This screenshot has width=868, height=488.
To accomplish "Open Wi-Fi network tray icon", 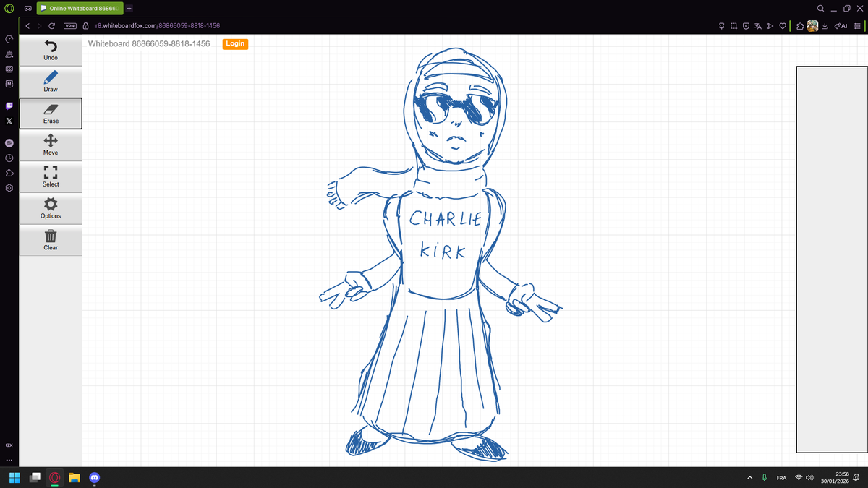I will [x=799, y=478].
